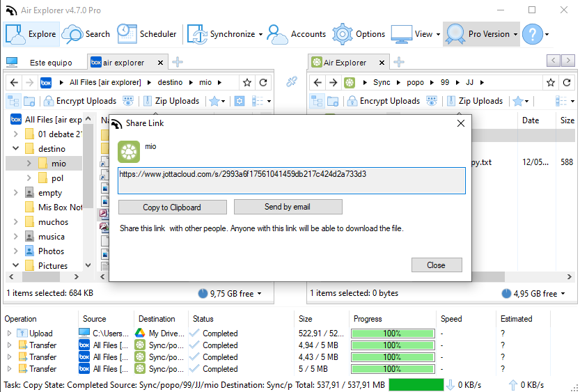
Task: Click the Box account icon in left breadcrumb
Action: [x=46, y=82]
